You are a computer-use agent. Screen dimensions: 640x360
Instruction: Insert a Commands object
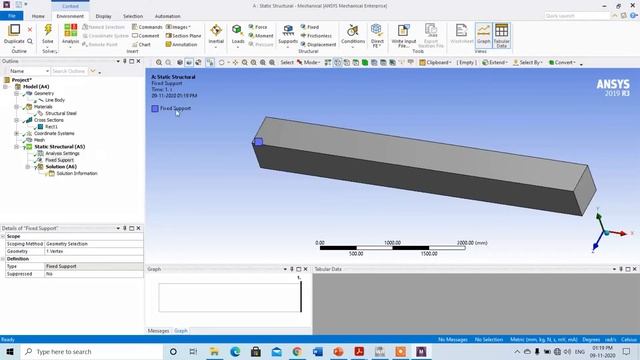click(x=147, y=27)
